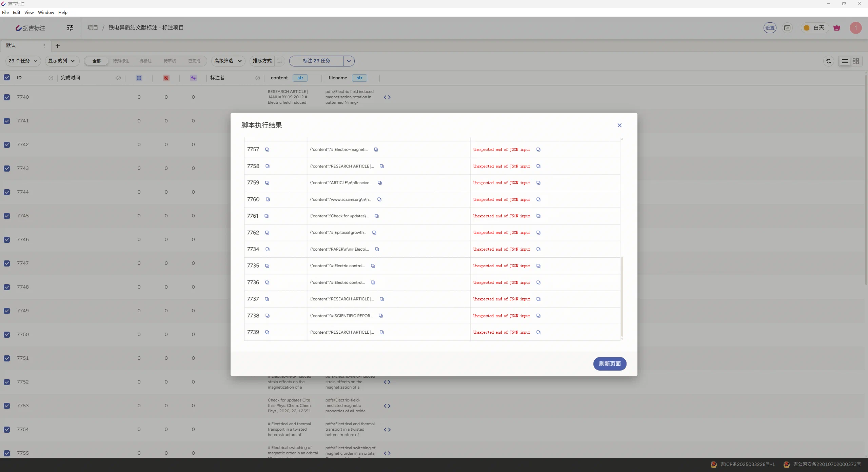Close the script execution result dialog
The height and width of the screenshot is (472, 868).
[x=619, y=125]
